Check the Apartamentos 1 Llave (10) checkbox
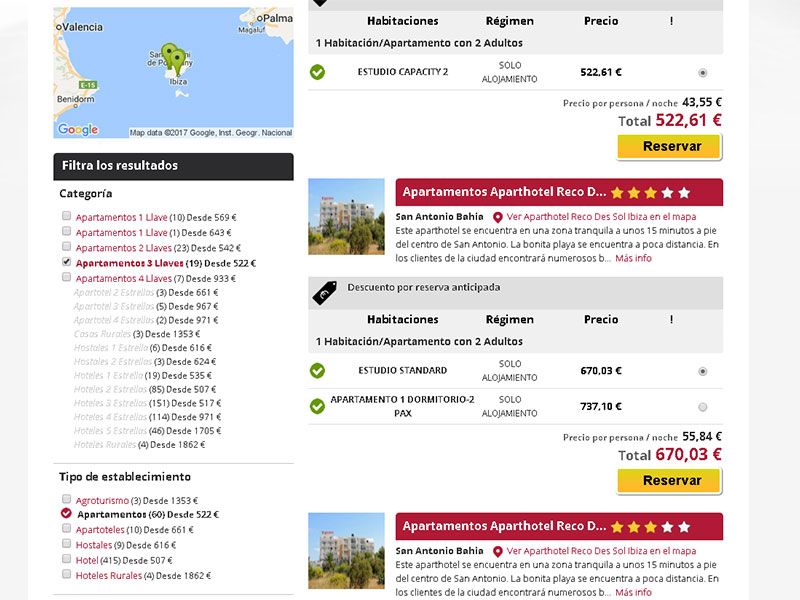Viewport: 800px width, 600px height. click(67, 216)
